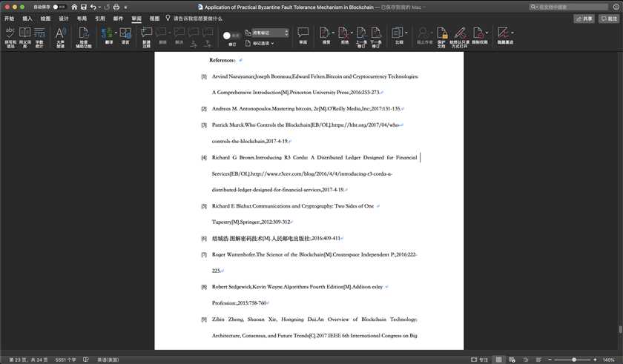Accept the tracked change
The height and width of the screenshot is (364, 623).
pyautogui.click(x=325, y=36)
